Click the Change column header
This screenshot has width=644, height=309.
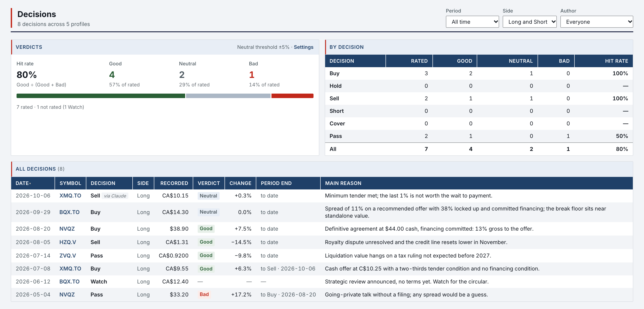240,183
